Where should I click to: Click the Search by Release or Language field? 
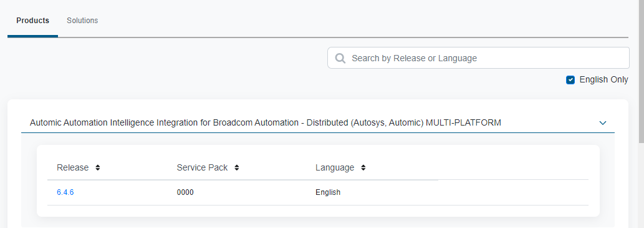tap(478, 58)
